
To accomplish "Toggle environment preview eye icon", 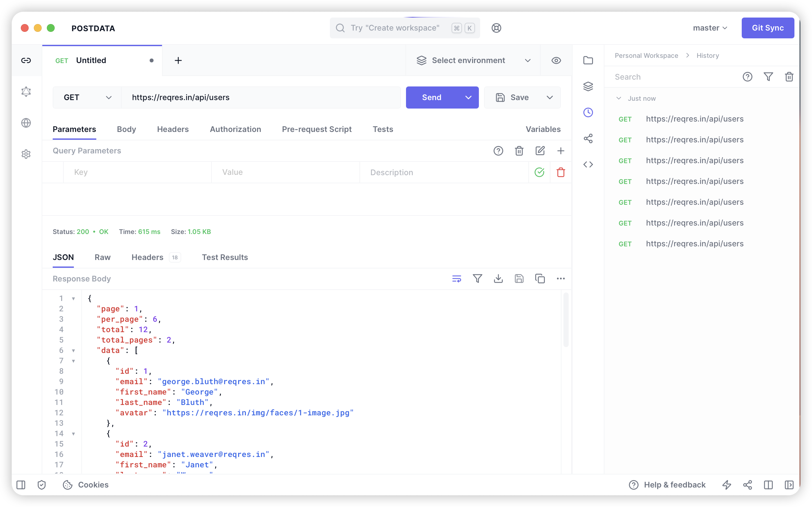I will click(x=556, y=60).
